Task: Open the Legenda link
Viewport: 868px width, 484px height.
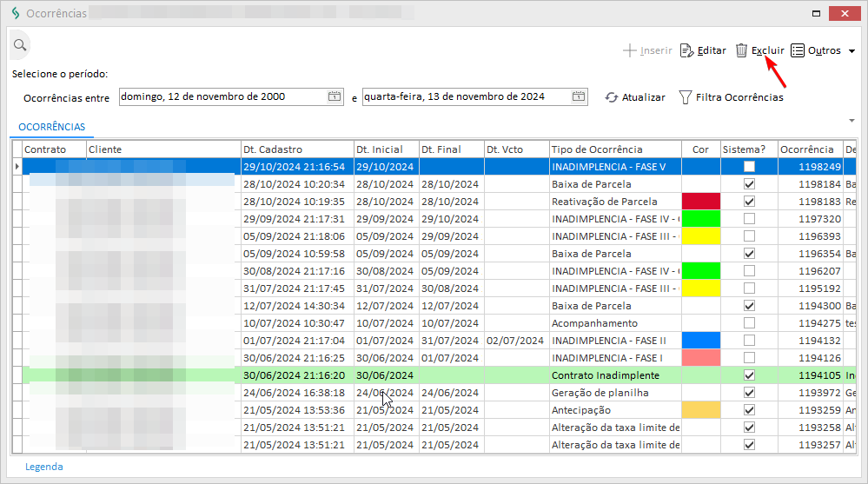Action: pos(43,467)
